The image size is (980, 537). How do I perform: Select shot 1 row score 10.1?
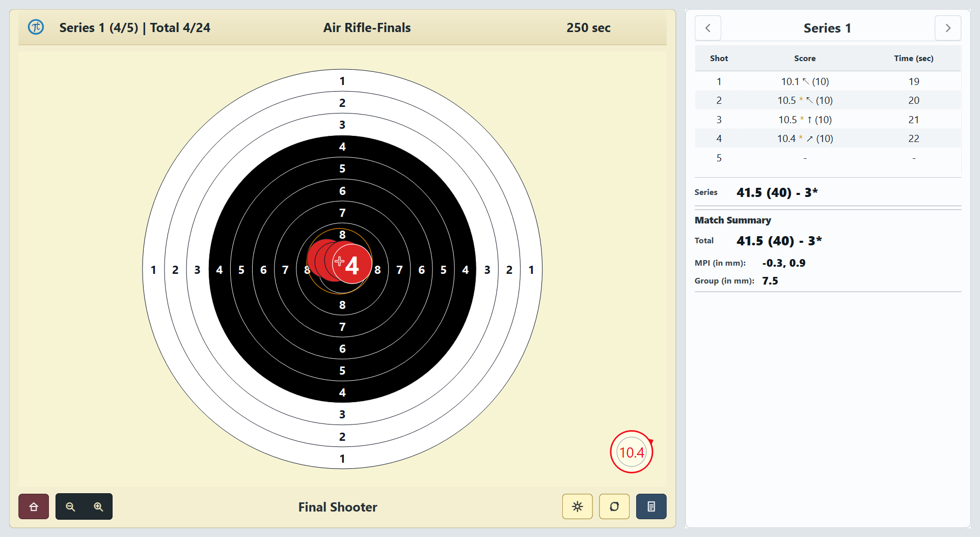[x=828, y=81]
